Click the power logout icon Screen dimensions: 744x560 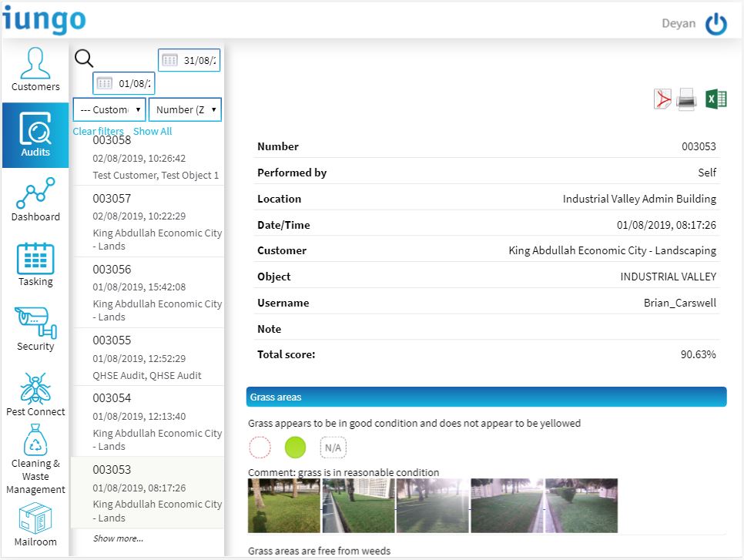[x=716, y=24]
